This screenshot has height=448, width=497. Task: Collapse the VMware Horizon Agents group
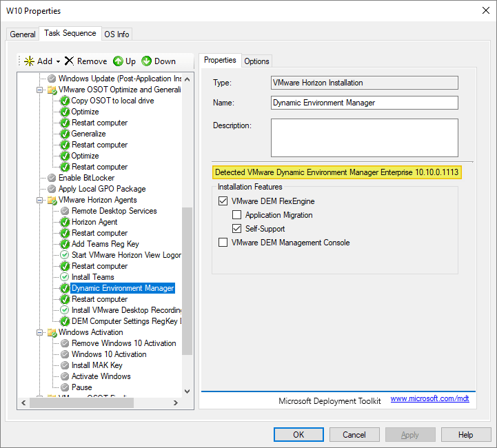coord(39,200)
